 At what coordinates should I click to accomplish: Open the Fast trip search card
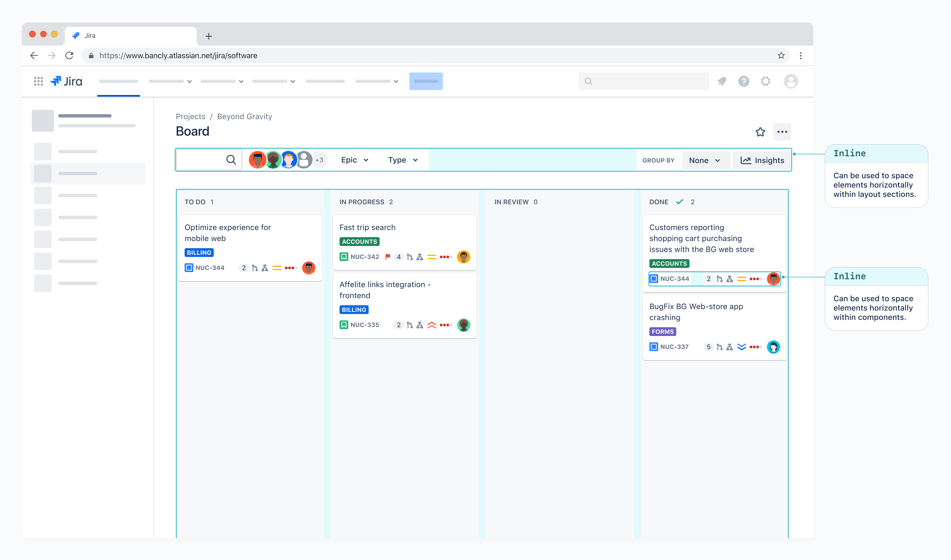coord(367,228)
